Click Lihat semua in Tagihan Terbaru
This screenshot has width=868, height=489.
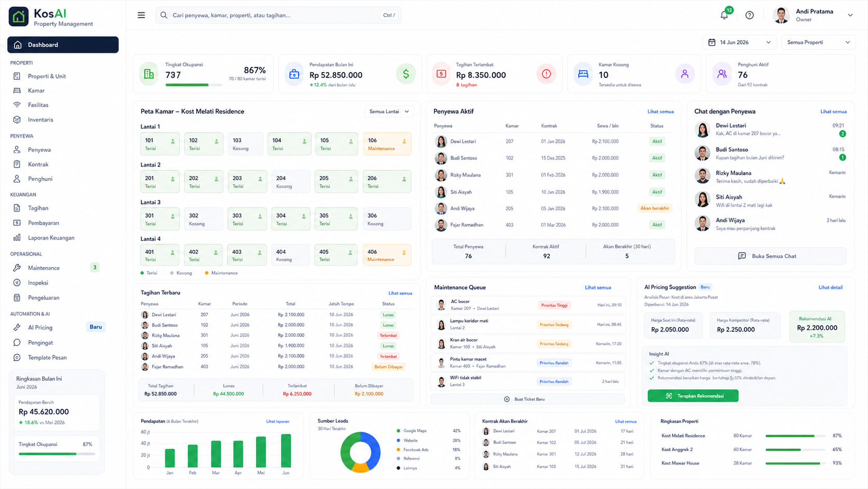(x=400, y=293)
